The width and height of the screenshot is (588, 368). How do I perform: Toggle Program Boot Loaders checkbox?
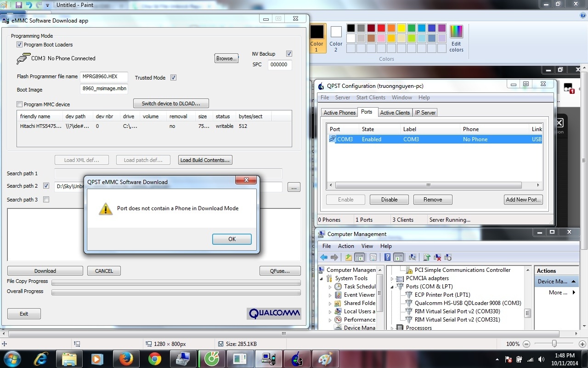click(x=19, y=45)
